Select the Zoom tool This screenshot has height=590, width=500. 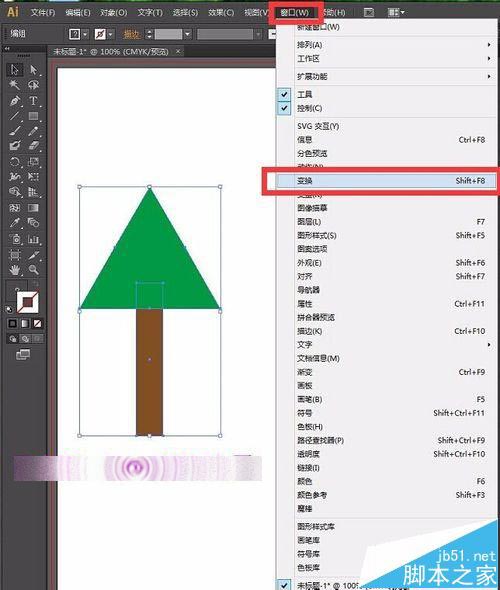33,270
